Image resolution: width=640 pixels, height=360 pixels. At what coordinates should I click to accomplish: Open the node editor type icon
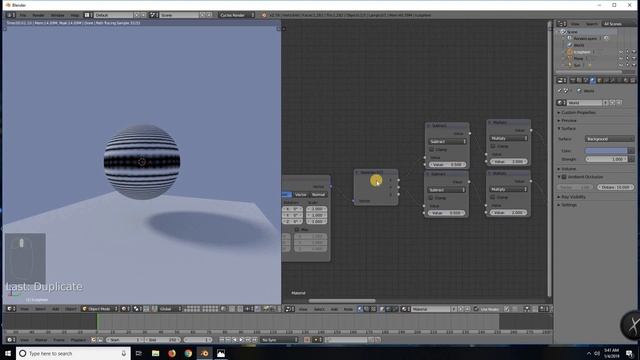[x=288, y=309]
